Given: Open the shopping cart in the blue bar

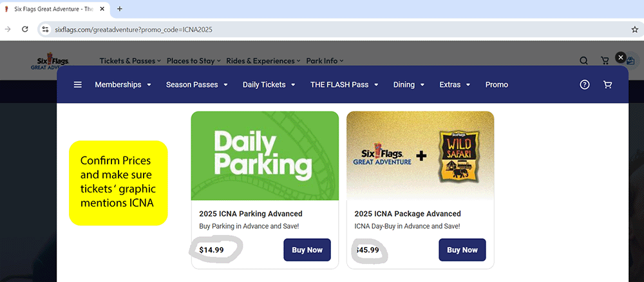Looking at the screenshot, I should click(607, 84).
